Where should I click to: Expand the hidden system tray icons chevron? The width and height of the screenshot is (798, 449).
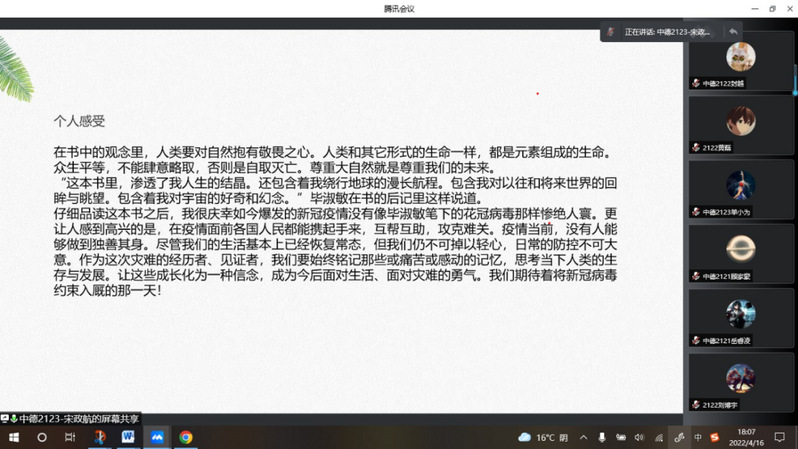click(584, 437)
